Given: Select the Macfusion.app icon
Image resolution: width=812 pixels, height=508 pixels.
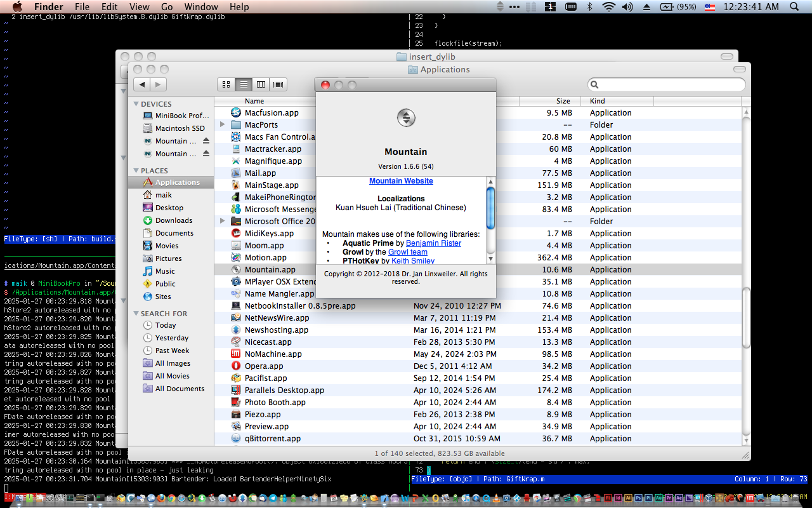Looking at the screenshot, I should (x=236, y=112).
